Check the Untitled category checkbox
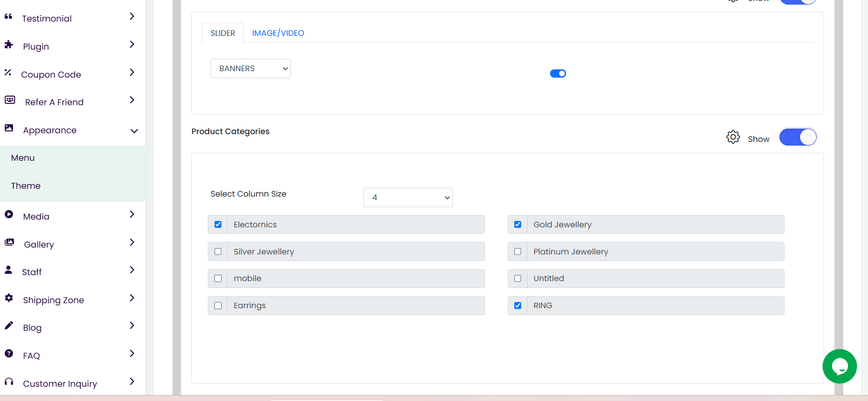 tap(517, 278)
